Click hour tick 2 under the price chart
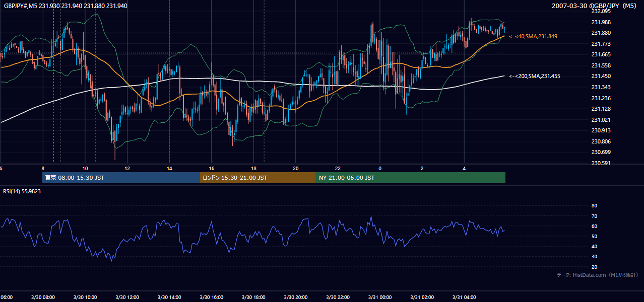This screenshot has width=644, height=302. point(422,168)
